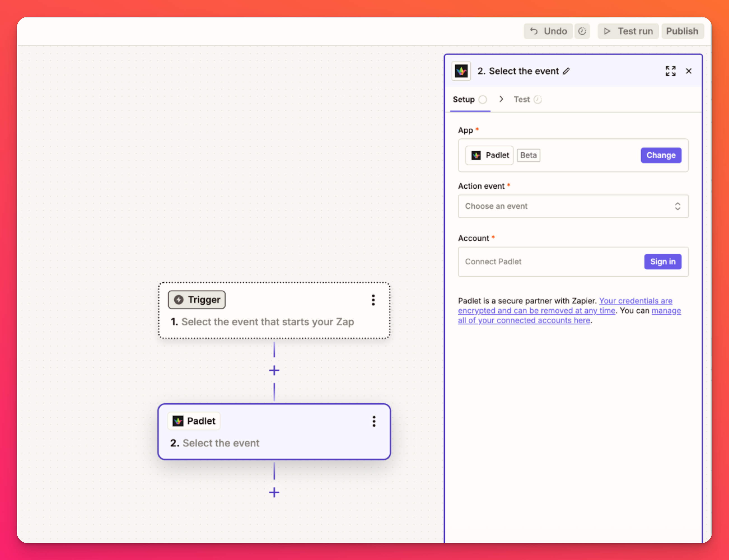Click the updown arrows in Action event
This screenshot has height=560, width=729.
click(677, 206)
